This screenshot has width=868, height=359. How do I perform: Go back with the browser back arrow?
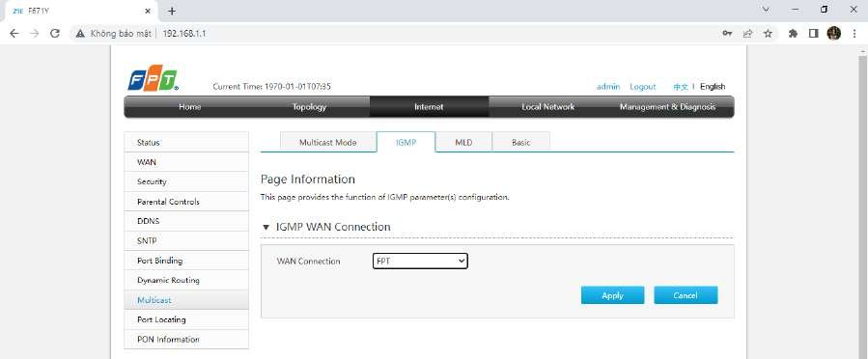(x=14, y=33)
